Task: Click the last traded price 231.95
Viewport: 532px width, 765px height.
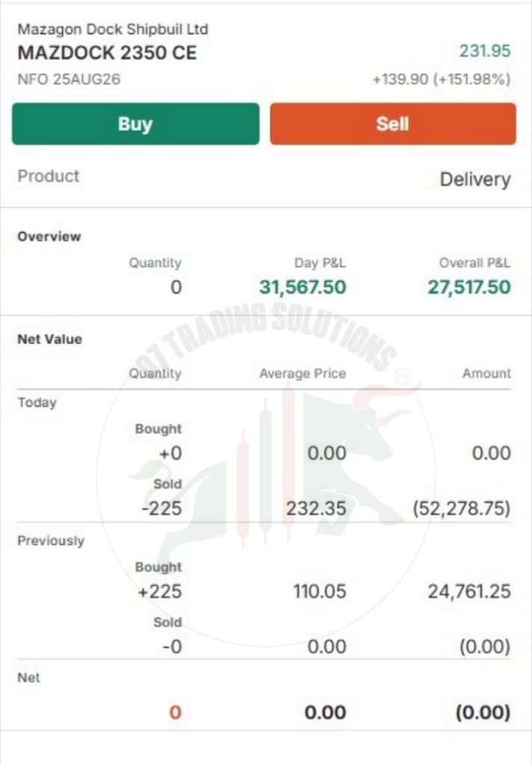Action: click(485, 51)
